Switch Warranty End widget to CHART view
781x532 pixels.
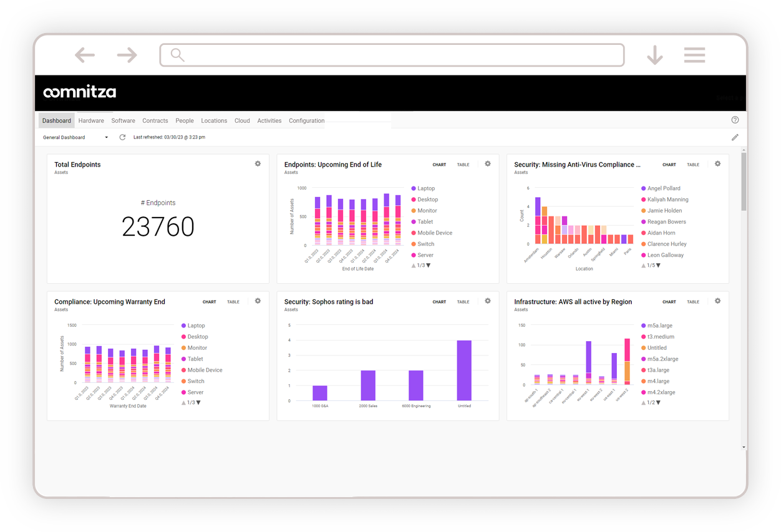(210, 302)
